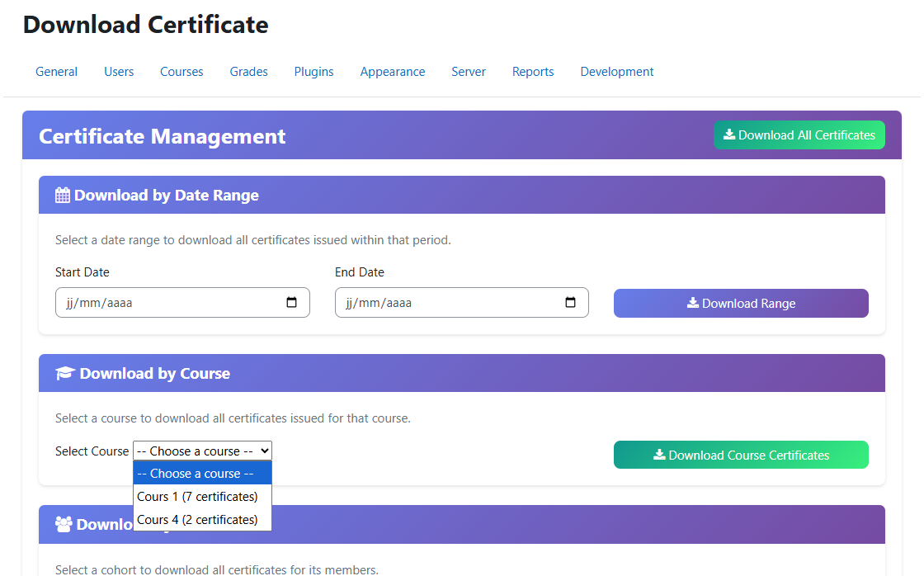Open the Server tab
Viewport: 924px width, 576px height.
coord(469,72)
